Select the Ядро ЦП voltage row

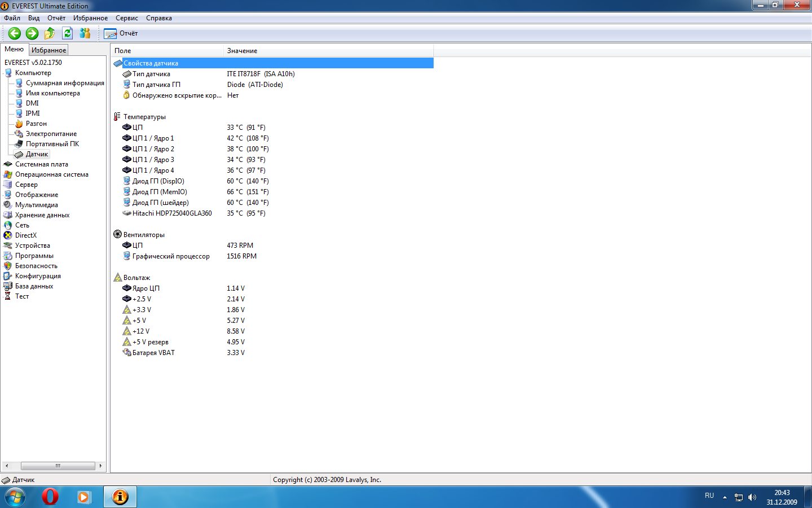coord(272,288)
